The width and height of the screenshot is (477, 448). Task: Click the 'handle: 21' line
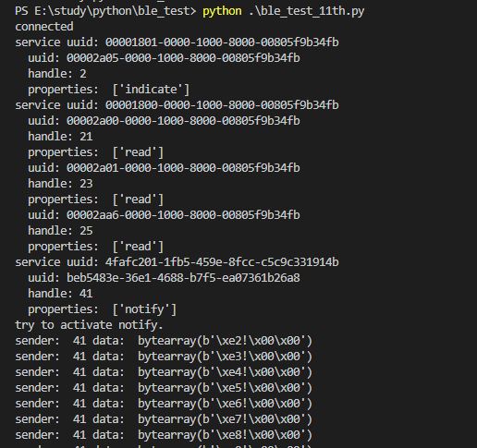pos(60,137)
